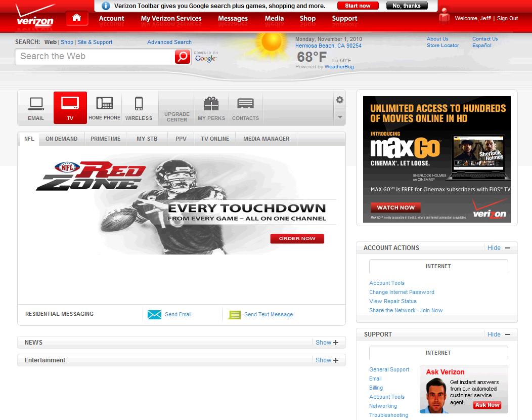The height and width of the screenshot is (420, 532).
Task: Click Order Now on Red Zone banner
Action: [x=297, y=239]
